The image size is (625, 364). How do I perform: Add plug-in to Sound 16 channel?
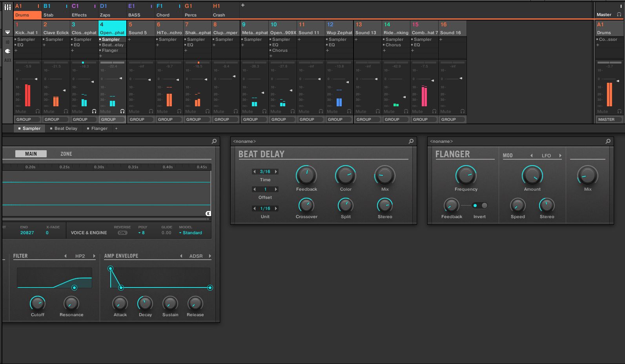click(441, 39)
